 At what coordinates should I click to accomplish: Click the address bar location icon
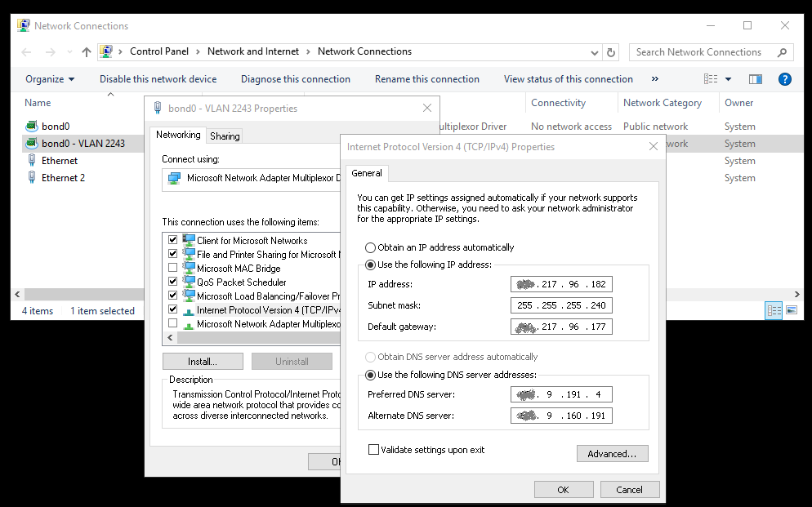coord(106,51)
